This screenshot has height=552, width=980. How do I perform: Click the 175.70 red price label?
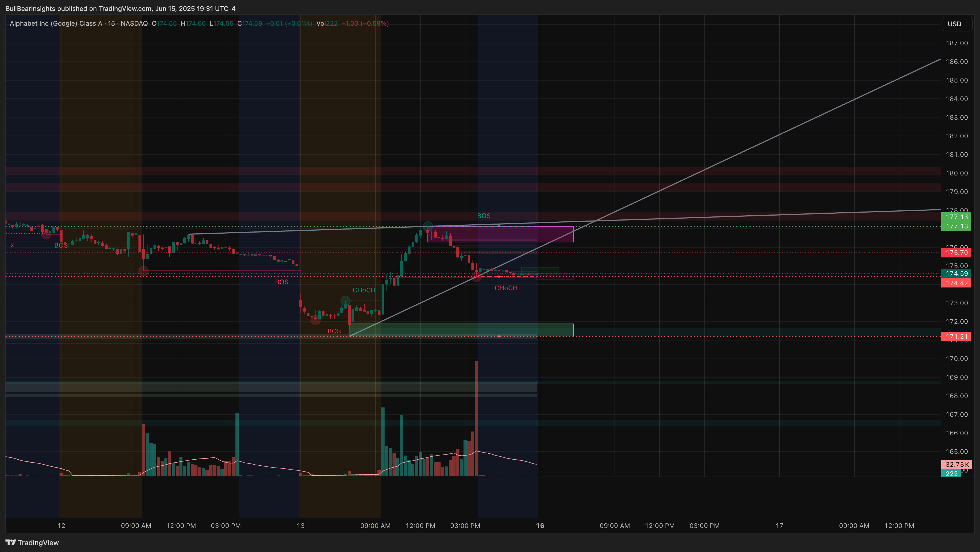click(x=956, y=253)
